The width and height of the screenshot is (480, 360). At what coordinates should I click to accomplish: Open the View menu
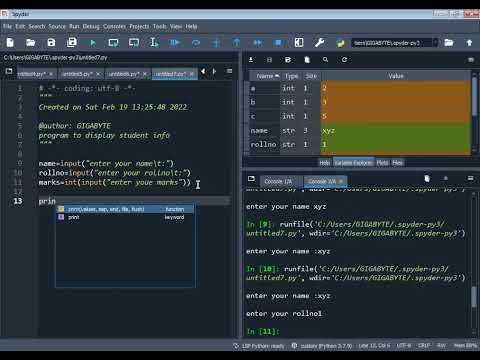176,26
